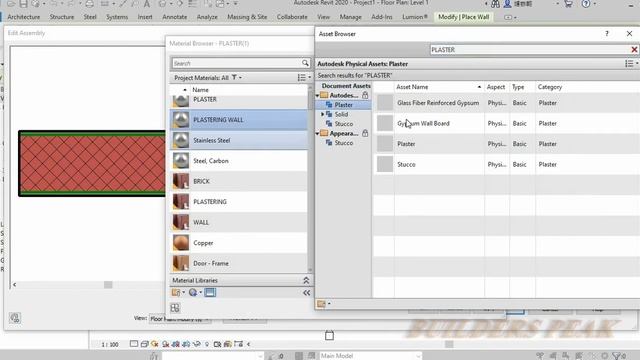The height and width of the screenshot is (360, 640).
Task: Open the Asset Browser help question mark
Action: 607,34
